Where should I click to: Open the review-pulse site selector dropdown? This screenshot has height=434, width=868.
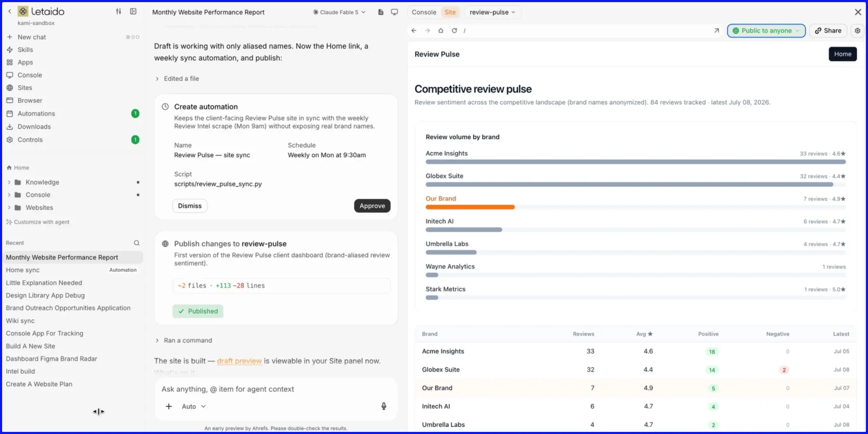tap(492, 12)
